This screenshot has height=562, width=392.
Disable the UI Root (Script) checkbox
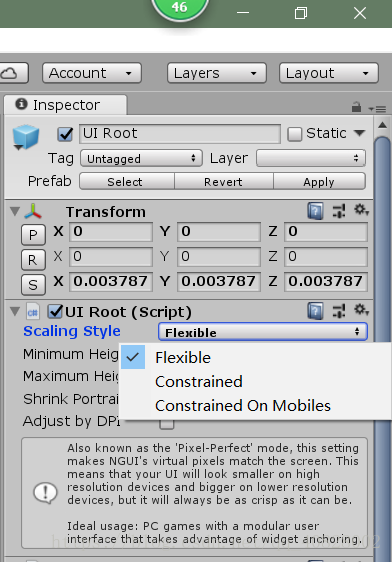55,311
